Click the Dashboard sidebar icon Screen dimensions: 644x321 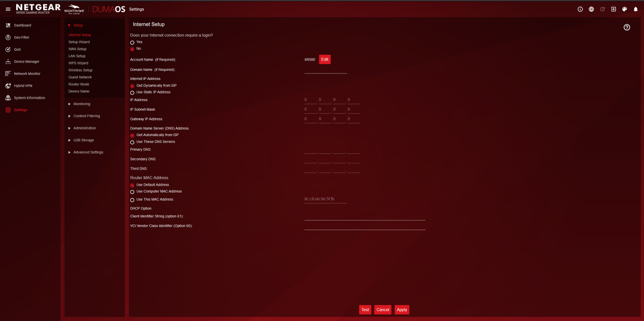click(8, 25)
